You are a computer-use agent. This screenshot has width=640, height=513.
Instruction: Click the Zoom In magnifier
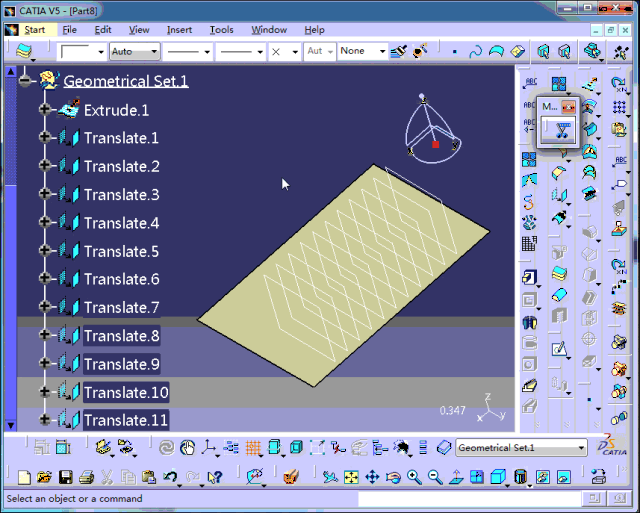click(414, 477)
